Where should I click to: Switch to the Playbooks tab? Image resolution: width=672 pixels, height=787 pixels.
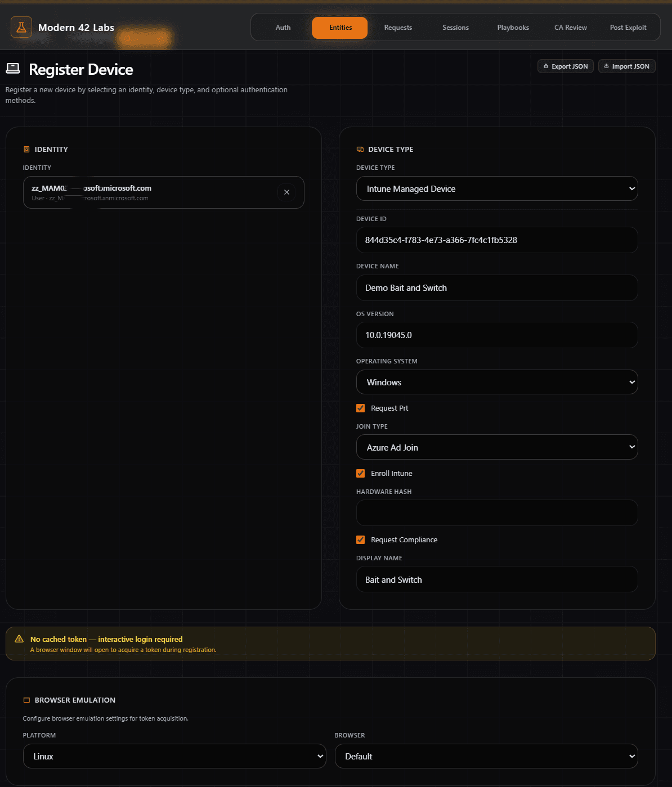[513, 27]
